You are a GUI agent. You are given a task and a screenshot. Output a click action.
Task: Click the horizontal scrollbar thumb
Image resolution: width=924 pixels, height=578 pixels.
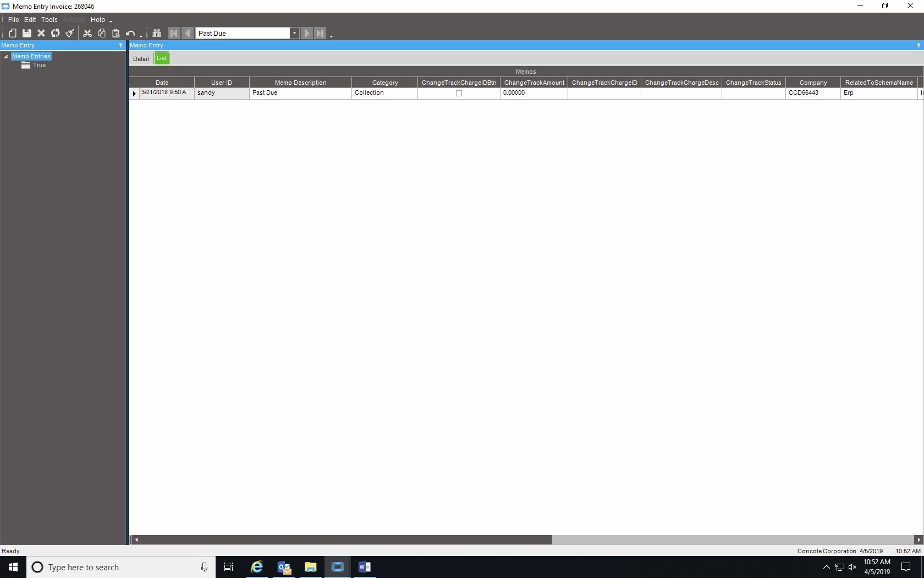point(346,540)
